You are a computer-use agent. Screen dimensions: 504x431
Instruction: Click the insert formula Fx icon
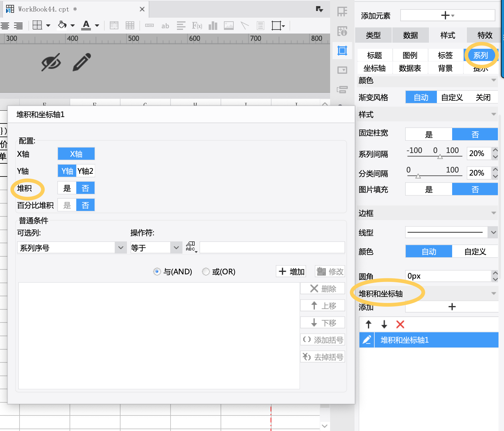[x=197, y=26]
